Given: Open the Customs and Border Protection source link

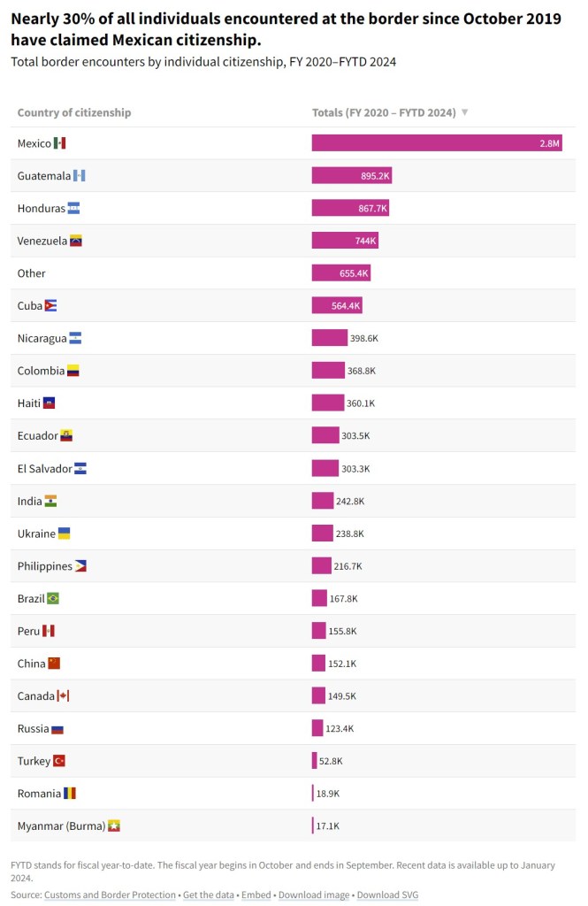Looking at the screenshot, I should pos(110,895).
